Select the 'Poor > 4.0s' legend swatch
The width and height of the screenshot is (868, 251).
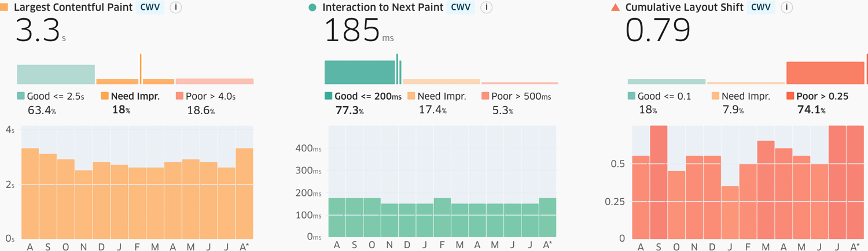(179, 96)
